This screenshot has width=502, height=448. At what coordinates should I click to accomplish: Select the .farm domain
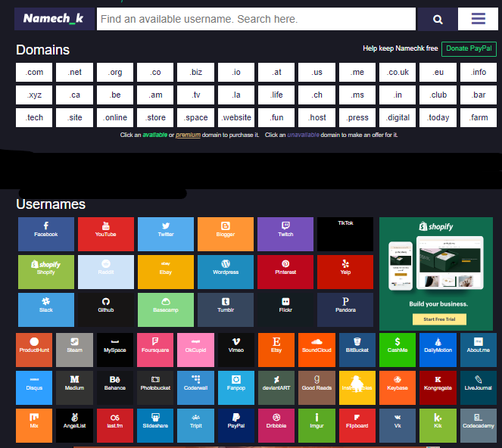point(479,118)
